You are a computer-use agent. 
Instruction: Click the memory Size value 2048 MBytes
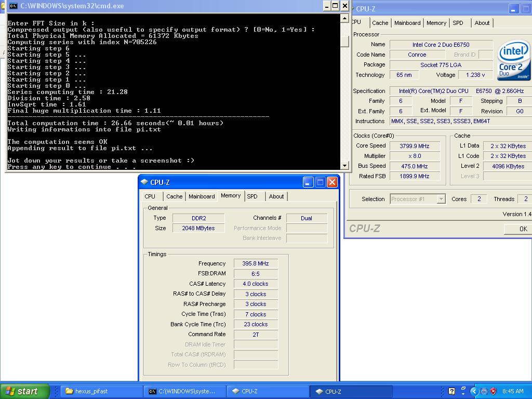(x=198, y=228)
